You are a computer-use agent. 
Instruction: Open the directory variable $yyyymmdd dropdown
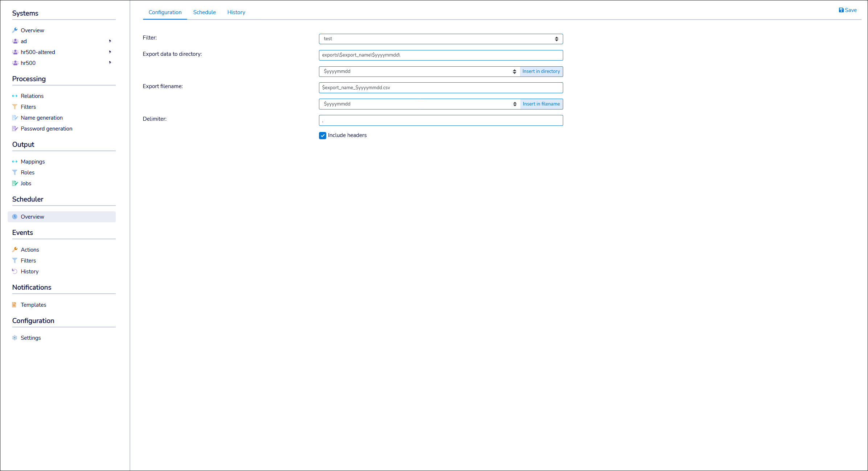point(419,71)
